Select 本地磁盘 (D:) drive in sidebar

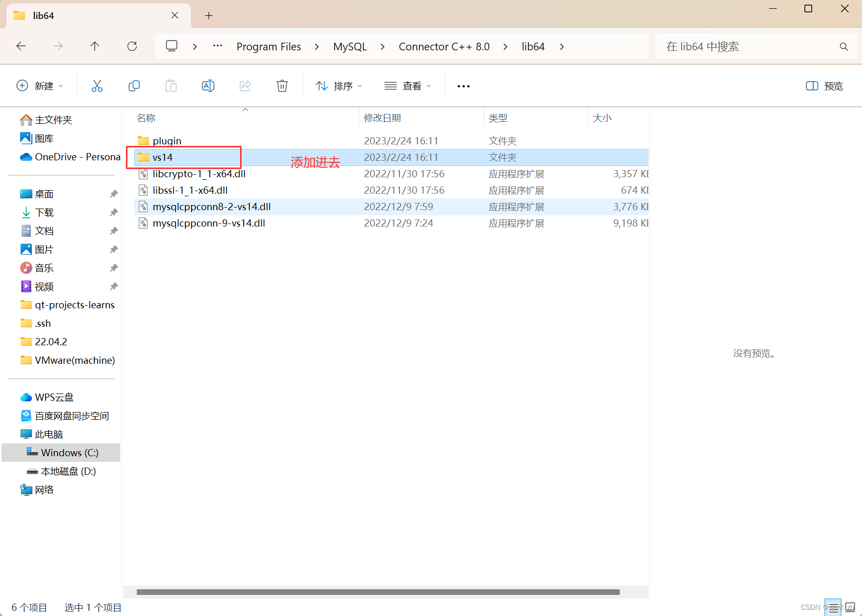pos(62,471)
